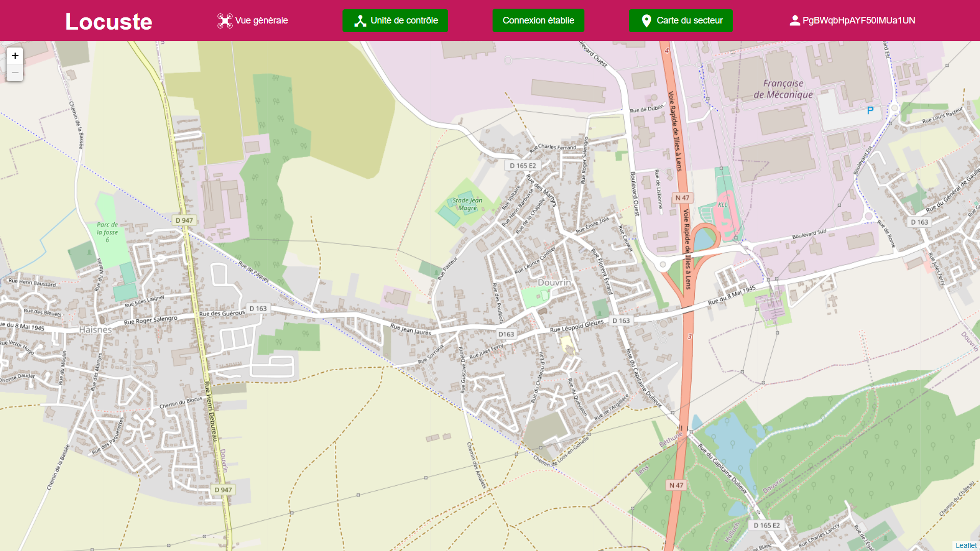Image resolution: width=980 pixels, height=551 pixels.
Task: Click the Rue Henri Debureau road label
Action: 211,411
